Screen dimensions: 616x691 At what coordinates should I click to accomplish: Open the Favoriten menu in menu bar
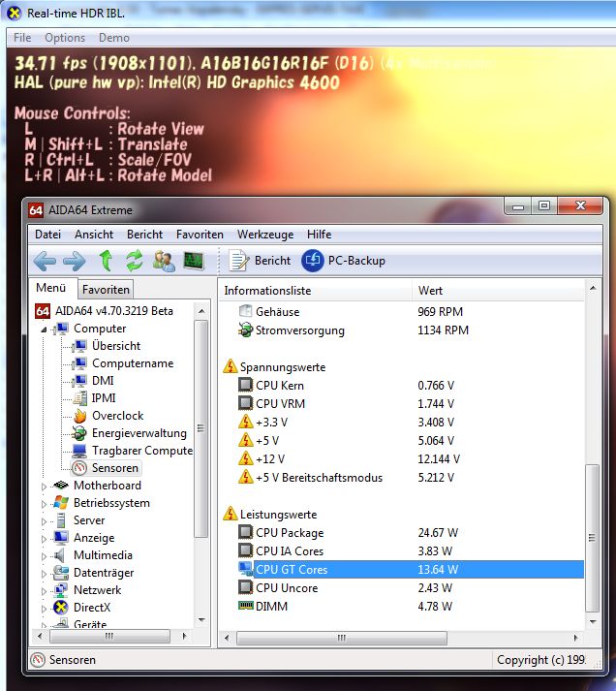tap(200, 235)
